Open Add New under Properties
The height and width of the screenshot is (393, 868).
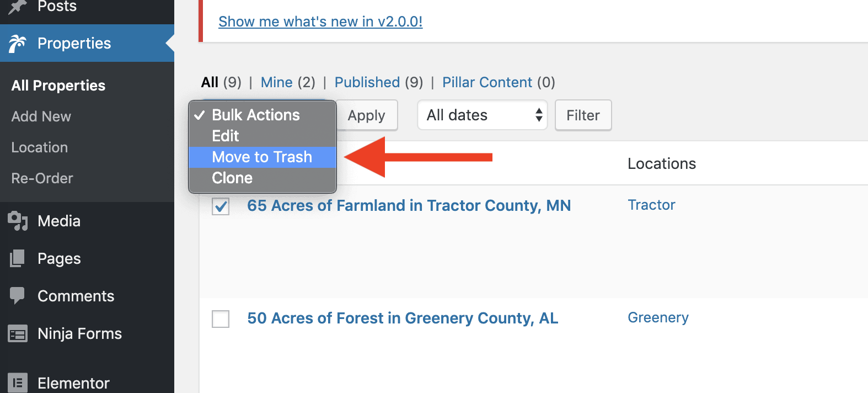click(41, 116)
